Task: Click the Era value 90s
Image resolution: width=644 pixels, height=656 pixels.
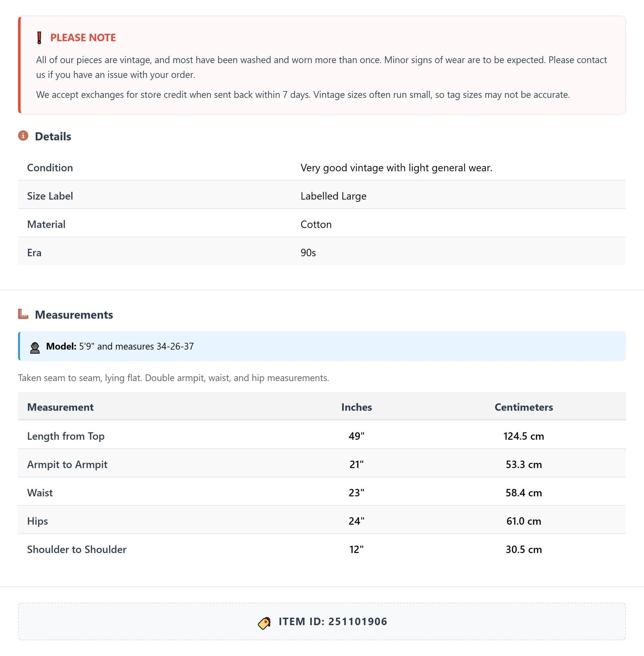Action: 308,253
